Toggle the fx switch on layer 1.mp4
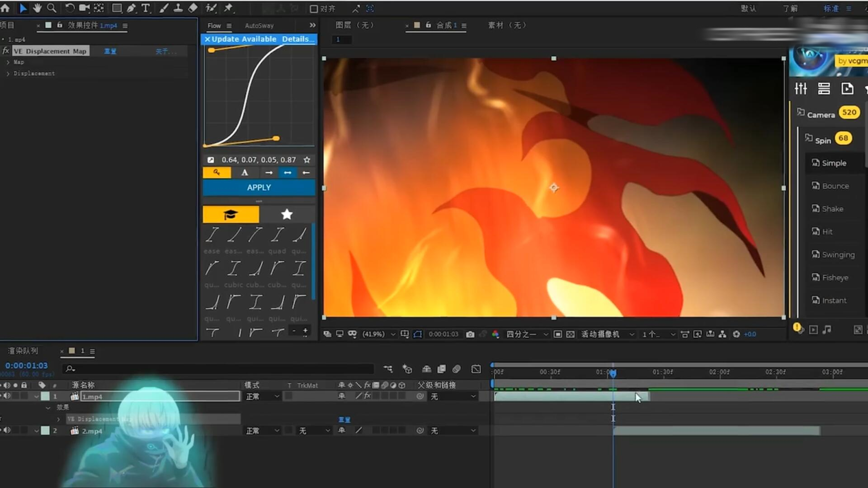 tap(368, 396)
